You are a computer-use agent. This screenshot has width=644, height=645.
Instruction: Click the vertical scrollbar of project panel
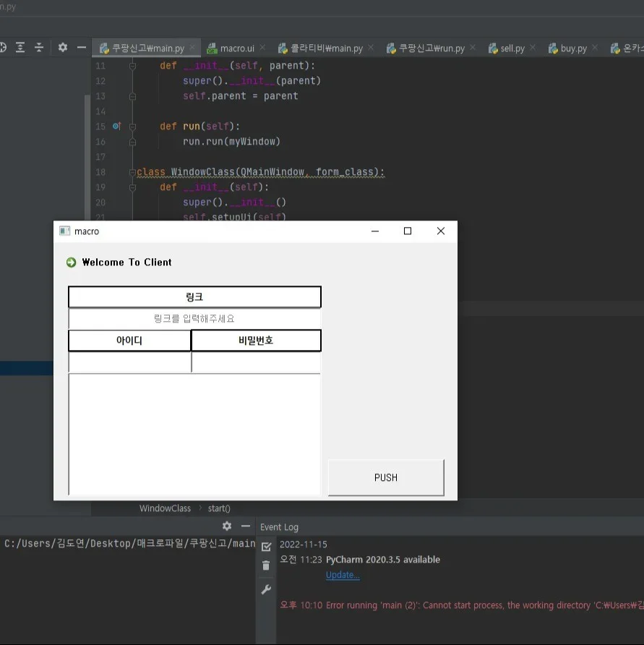point(87,156)
